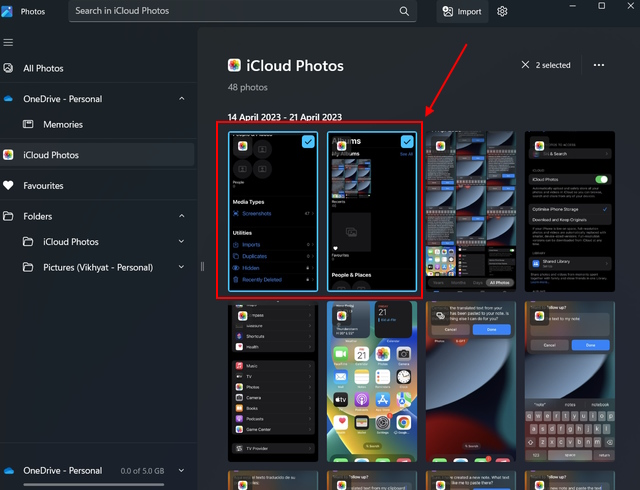Click the OneDrive storage progress bar
Image resolution: width=640 pixels, height=490 pixels.
click(93, 485)
